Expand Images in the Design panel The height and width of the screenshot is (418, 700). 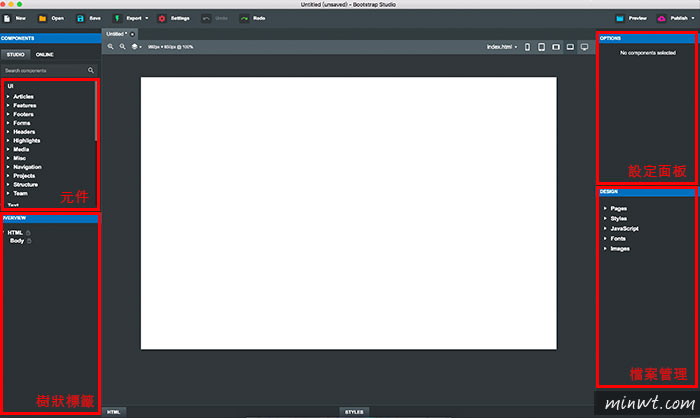(605, 249)
